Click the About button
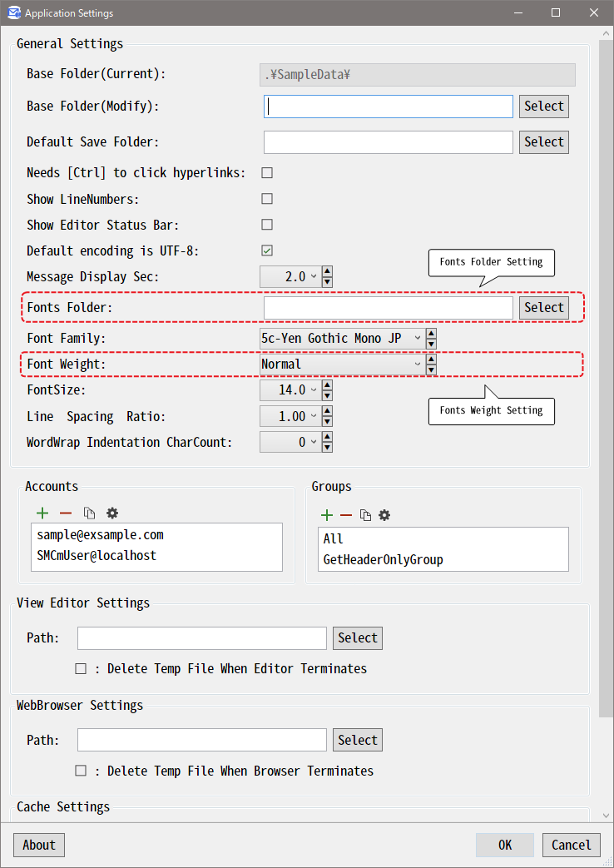The height and width of the screenshot is (868, 614). click(x=39, y=846)
